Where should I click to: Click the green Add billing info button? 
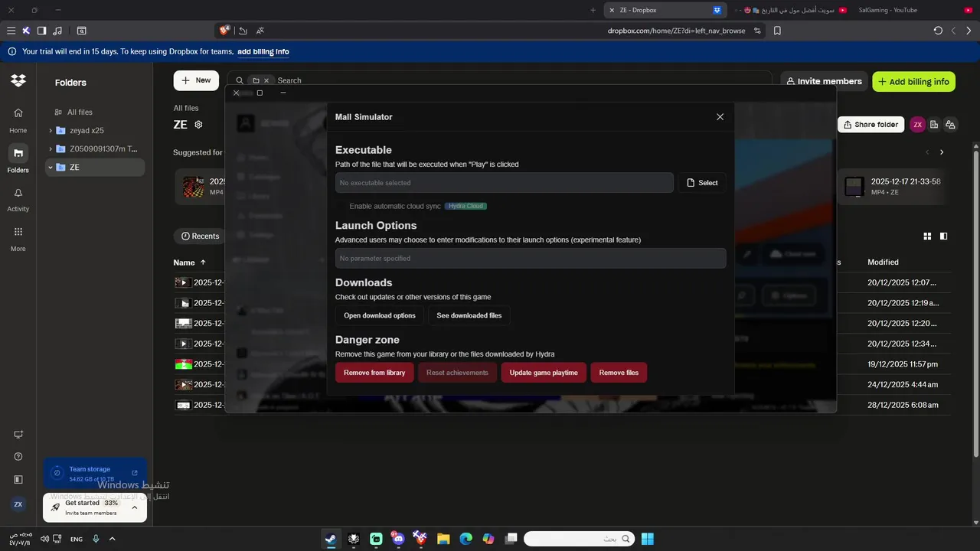point(913,82)
